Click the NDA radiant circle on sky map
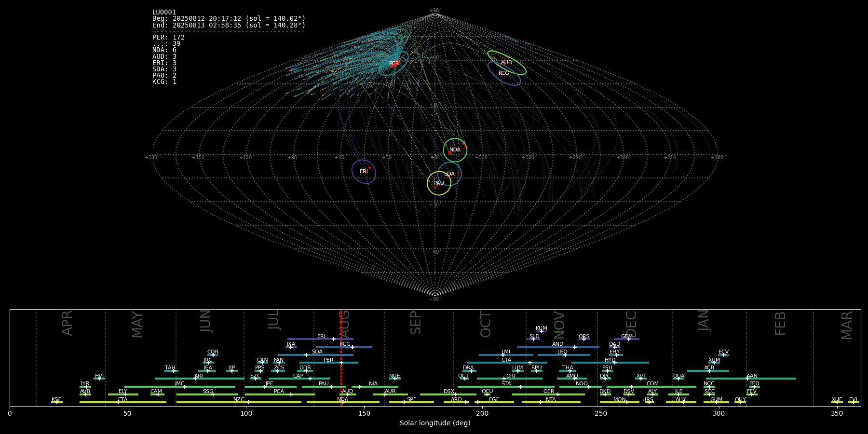Screen dimensions: 868x434 point(455,149)
